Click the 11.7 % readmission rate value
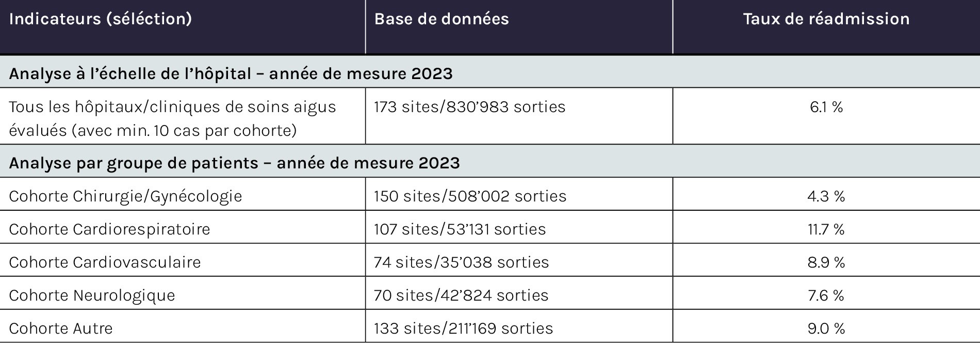This screenshot has height=344, width=980. (x=826, y=229)
